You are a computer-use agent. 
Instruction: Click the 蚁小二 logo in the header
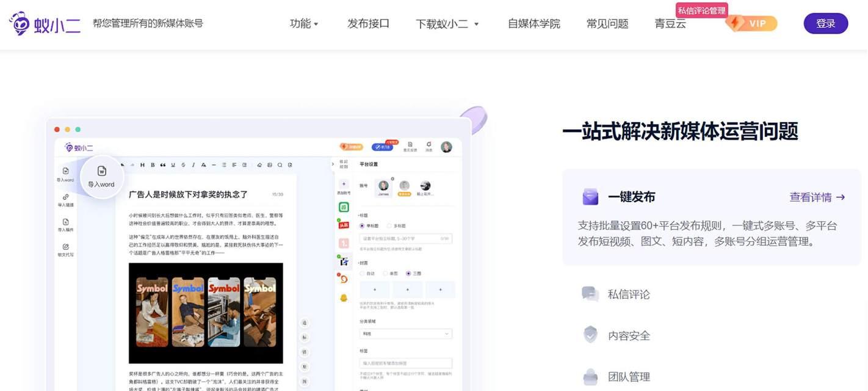pyautogui.click(x=45, y=24)
